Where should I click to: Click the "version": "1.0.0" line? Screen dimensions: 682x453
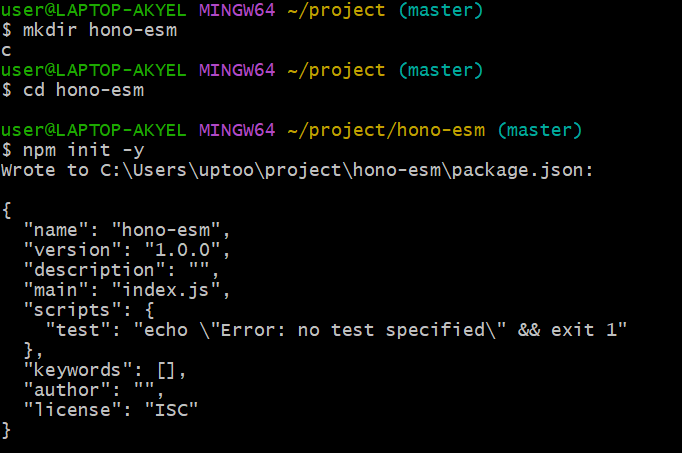[x=127, y=250]
